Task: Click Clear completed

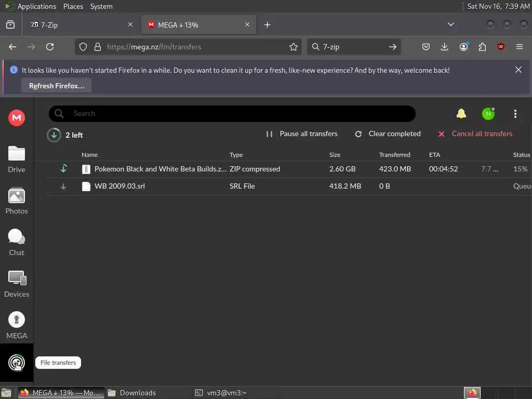Action: [388, 134]
